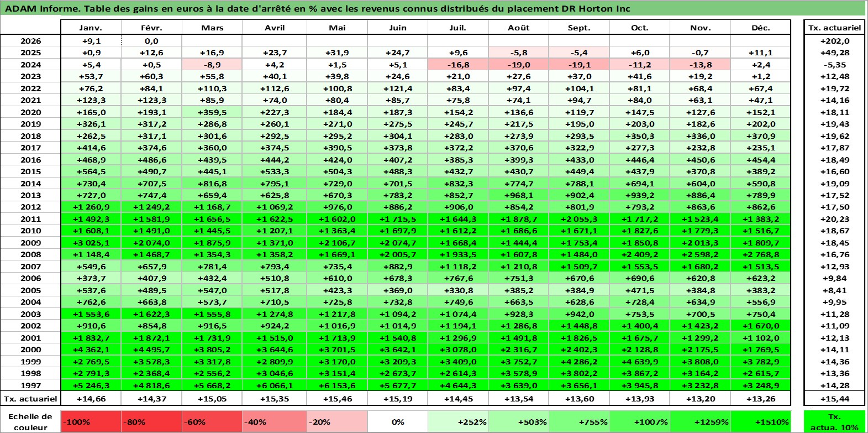Select the -8,9 cell in March 2024
Image resolution: width=868 pixels, height=433 pixels.
[212, 65]
